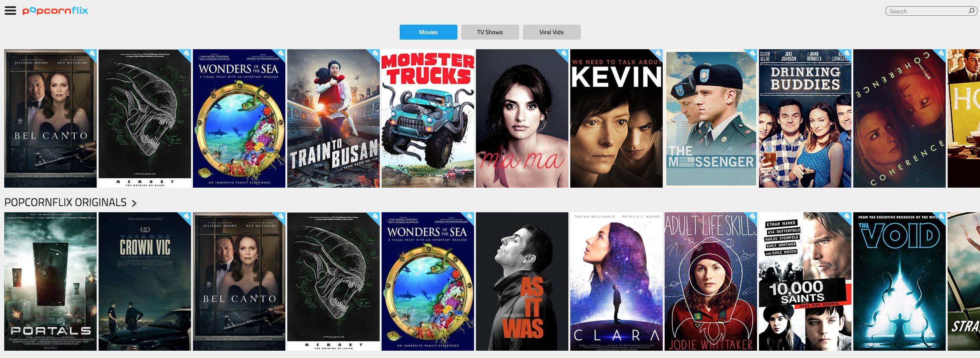The width and height of the screenshot is (980, 358).
Task: Click corner badge on Bel Canto top poster
Action: 92,54
